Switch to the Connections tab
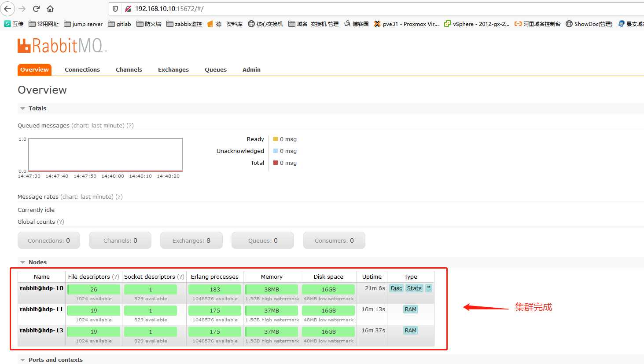644x364 pixels. [x=82, y=69]
